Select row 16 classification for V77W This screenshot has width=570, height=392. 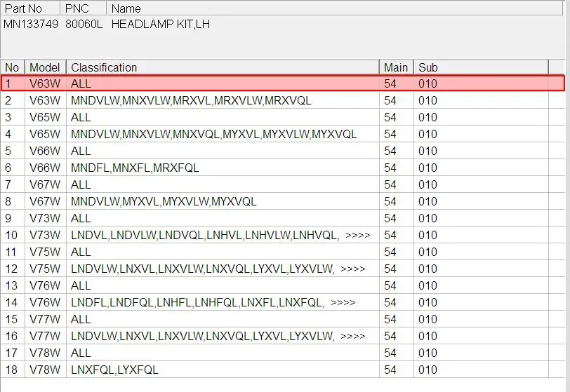(x=202, y=336)
